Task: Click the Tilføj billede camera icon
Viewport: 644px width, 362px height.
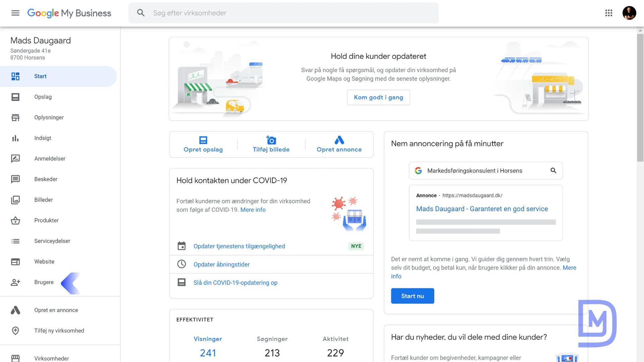Action: [x=271, y=140]
